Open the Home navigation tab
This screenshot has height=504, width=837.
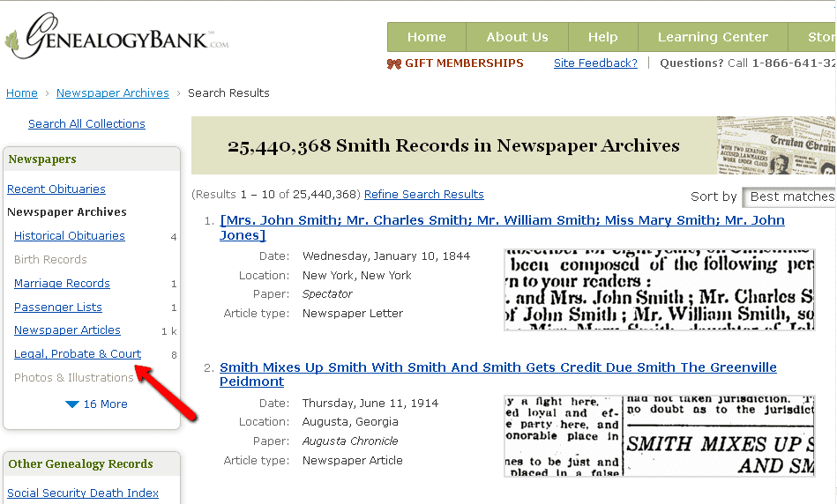click(427, 37)
